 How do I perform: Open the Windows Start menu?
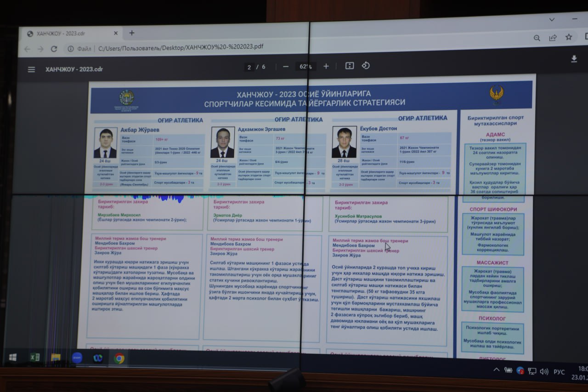[x=13, y=357]
